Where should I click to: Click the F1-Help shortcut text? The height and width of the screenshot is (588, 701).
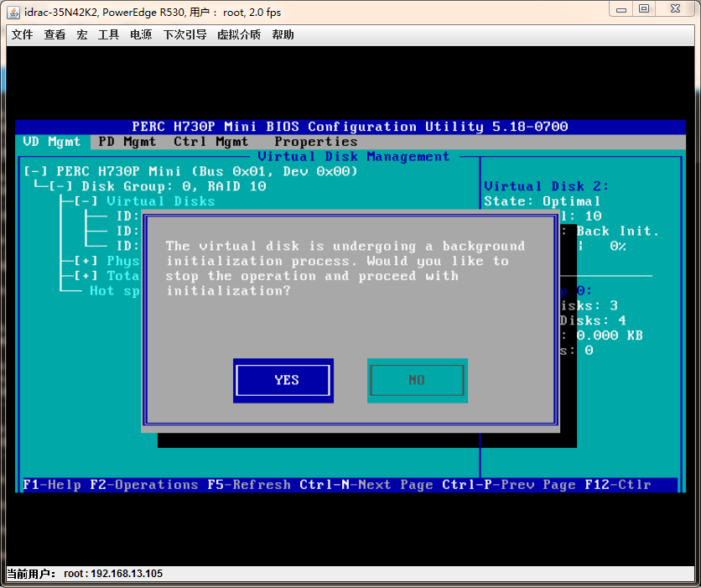[x=52, y=485]
